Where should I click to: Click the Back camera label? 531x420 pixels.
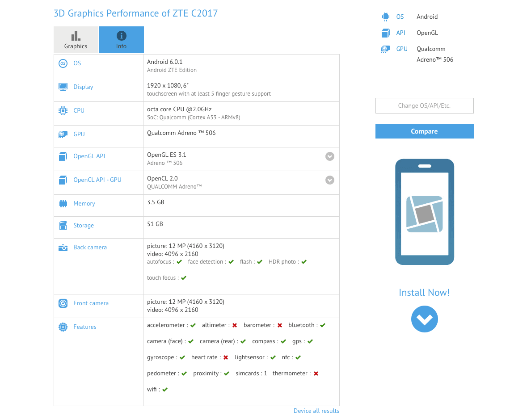[x=90, y=248]
